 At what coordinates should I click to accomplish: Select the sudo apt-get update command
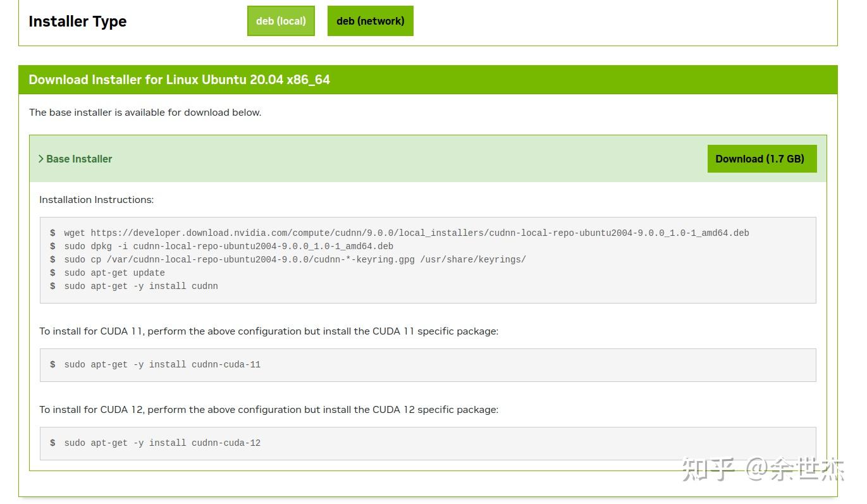tap(114, 273)
